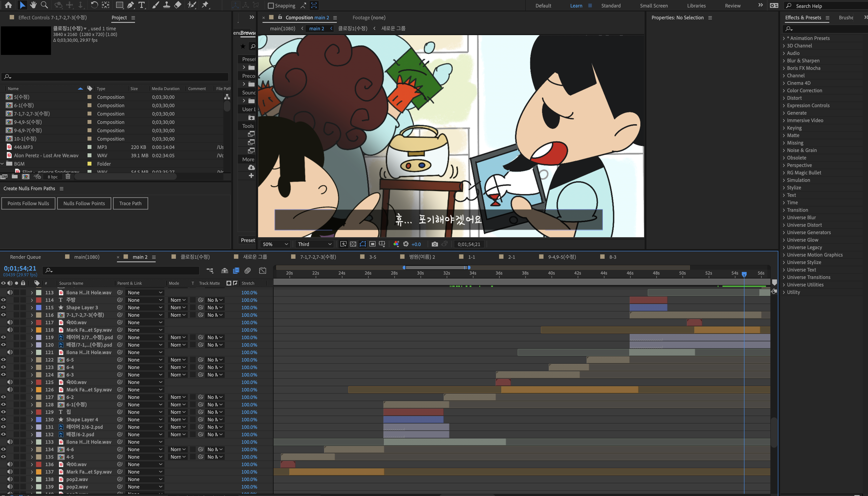Click the orange label swatch of layer 126
This screenshot has height=496, width=868.
[x=39, y=390]
